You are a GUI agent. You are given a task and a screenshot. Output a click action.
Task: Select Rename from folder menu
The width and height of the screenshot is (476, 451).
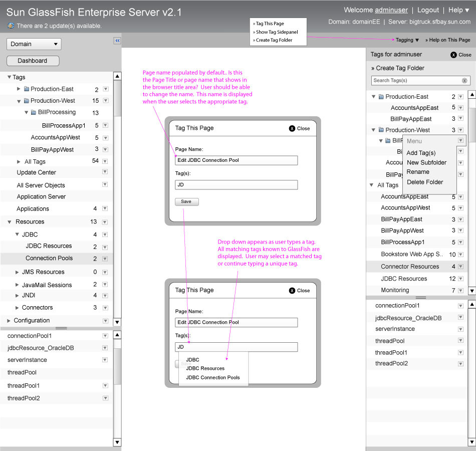click(418, 172)
